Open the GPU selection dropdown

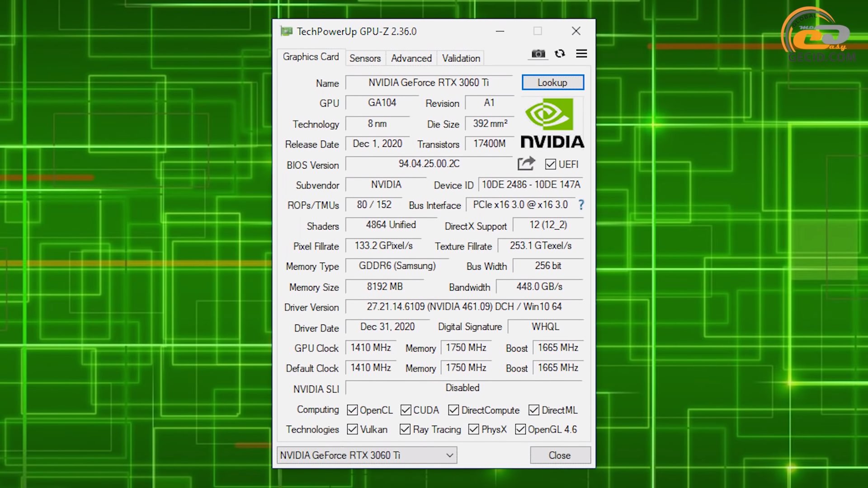[367, 455]
